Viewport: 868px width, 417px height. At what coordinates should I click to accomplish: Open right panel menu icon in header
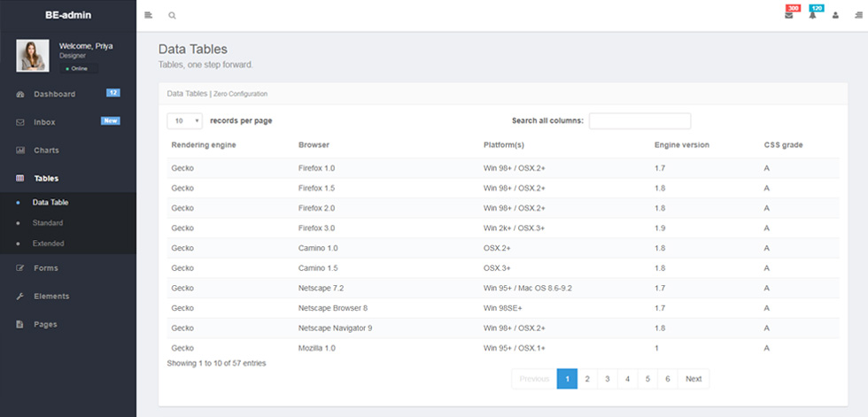(x=858, y=15)
